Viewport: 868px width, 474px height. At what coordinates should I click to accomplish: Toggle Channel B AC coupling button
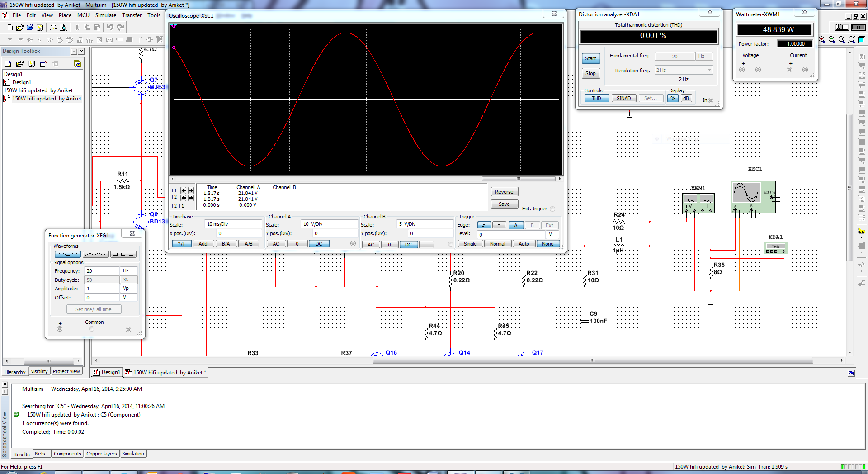(x=371, y=245)
